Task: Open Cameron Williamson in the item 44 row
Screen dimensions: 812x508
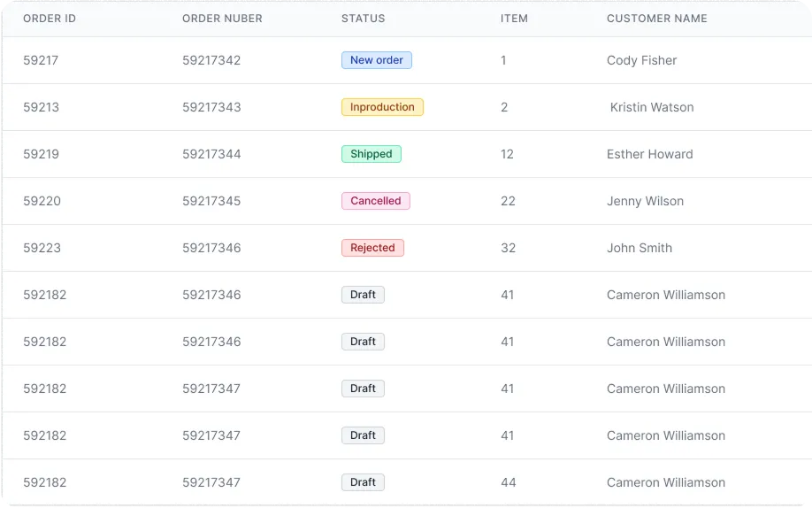Action: click(665, 482)
